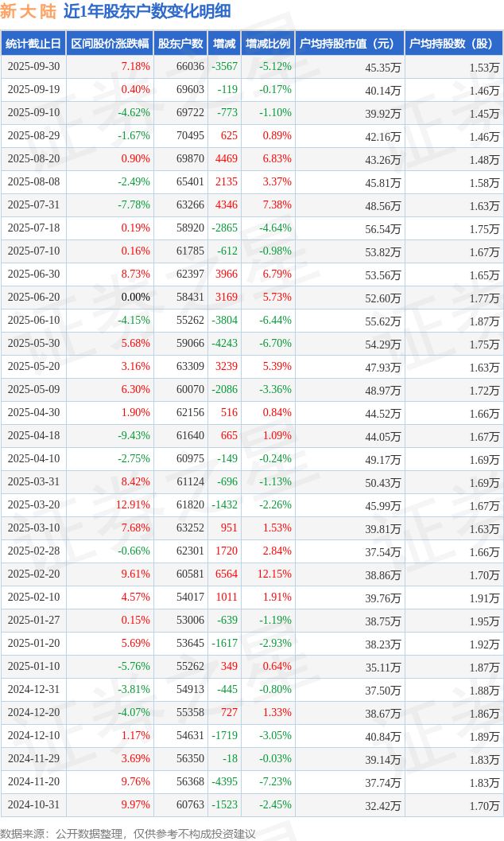Click the 56.54万 average holding value
The width and height of the screenshot is (504, 841).
(x=383, y=228)
